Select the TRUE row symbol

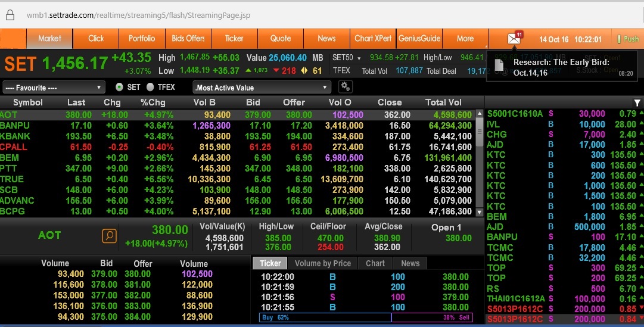[12, 179]
